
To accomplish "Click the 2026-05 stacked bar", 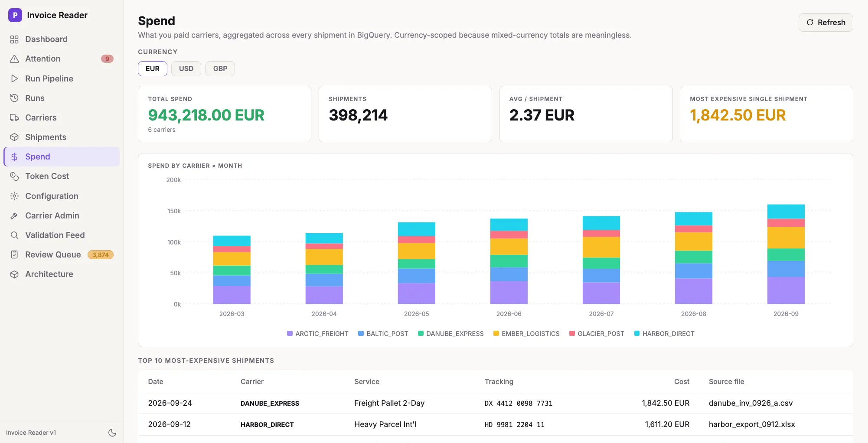I will coord(417,263).
